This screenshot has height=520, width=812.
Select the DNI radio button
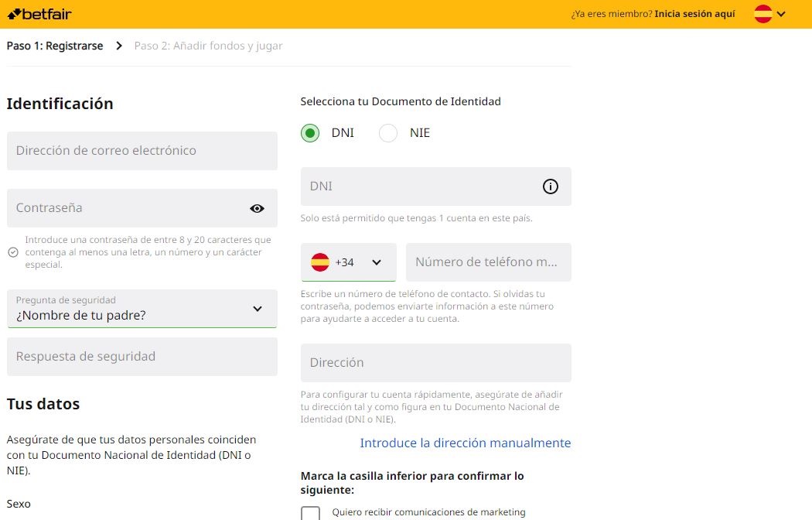click(310, 133)
